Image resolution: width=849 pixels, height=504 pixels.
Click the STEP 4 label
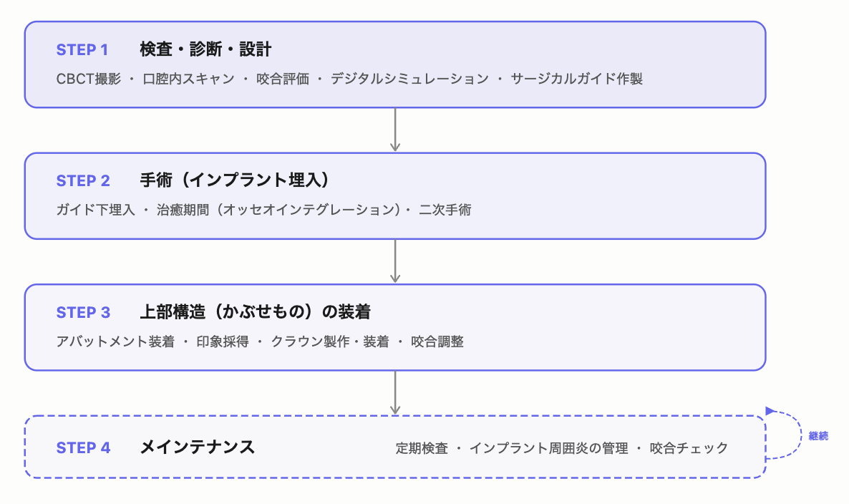(x=83, y=447)
